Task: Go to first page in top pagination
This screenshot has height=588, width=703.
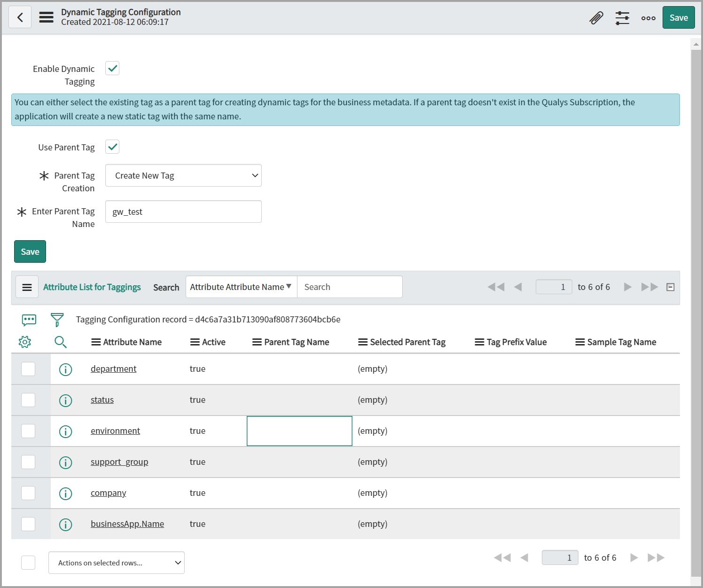Action: click(496, 287)
